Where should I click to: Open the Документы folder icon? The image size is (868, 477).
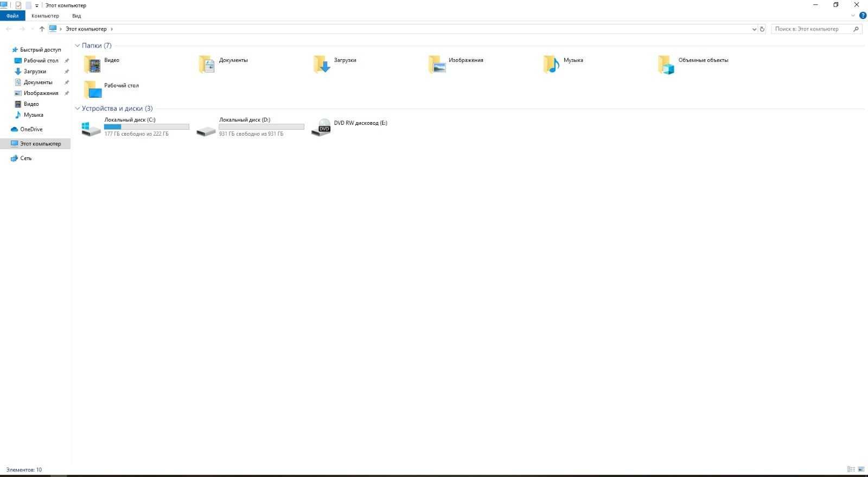pyautogui.click(x=207, y=65)
